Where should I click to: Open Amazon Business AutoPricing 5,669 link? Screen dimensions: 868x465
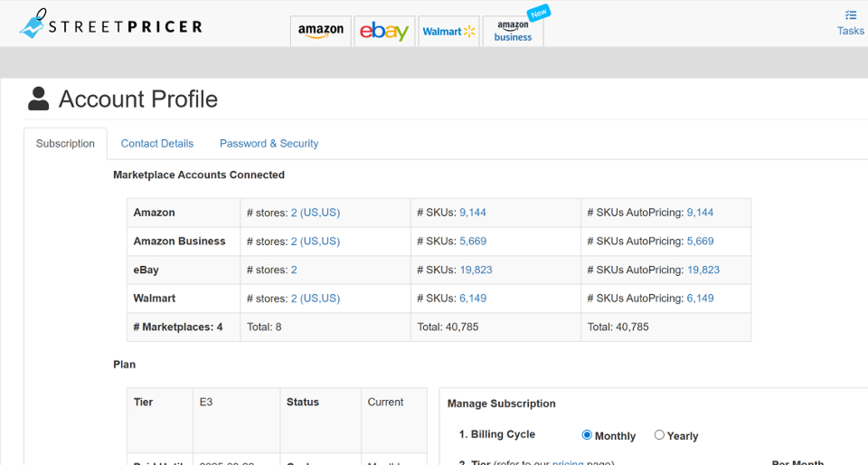click(x=700, y=242)
